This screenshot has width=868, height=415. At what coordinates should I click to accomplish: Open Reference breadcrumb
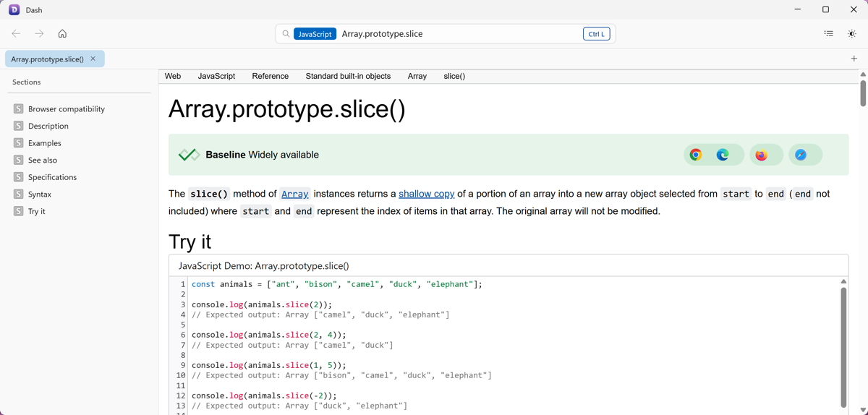point(271,76)
